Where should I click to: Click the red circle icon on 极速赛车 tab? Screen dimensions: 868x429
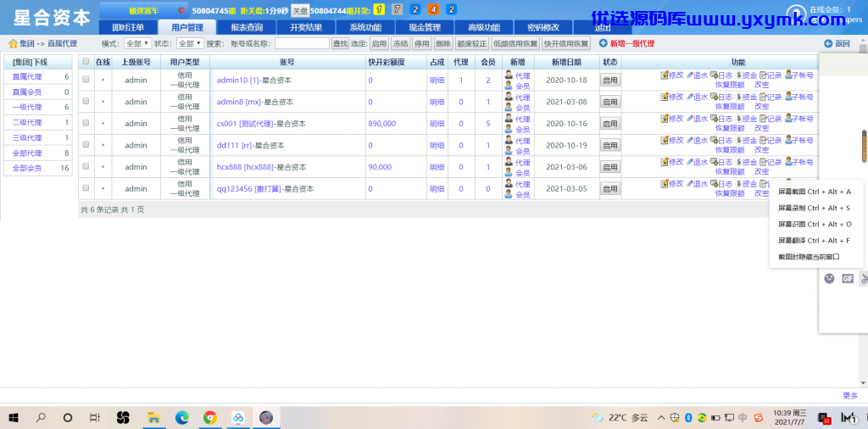click(181, 10)
